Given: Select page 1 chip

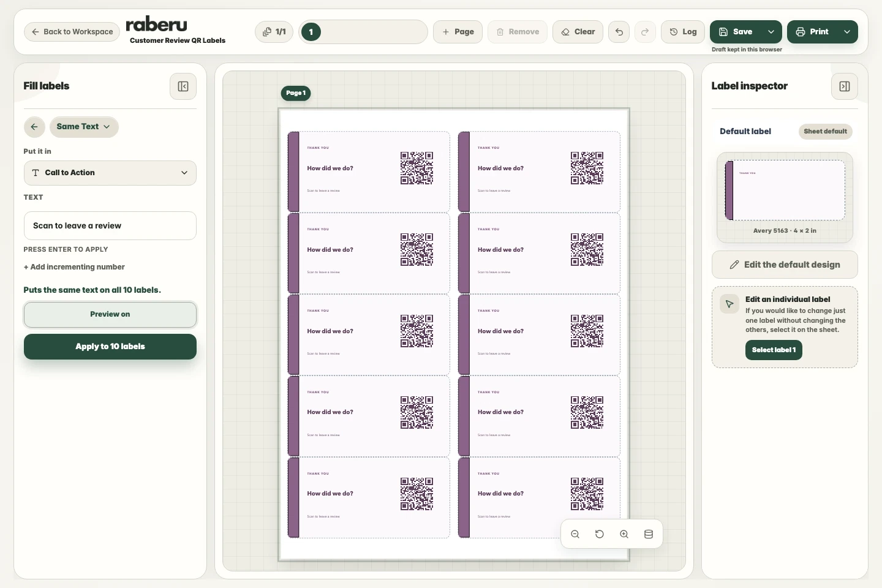Looking at the screenshot, I should [x=311, y=32].
